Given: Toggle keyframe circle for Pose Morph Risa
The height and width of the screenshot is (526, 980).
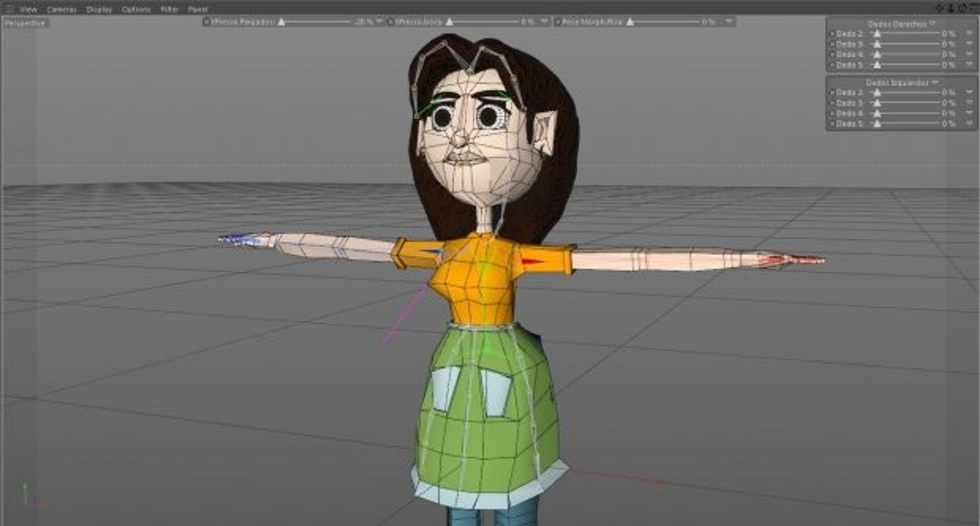Looking at the screenshot, I should [558, 22].
